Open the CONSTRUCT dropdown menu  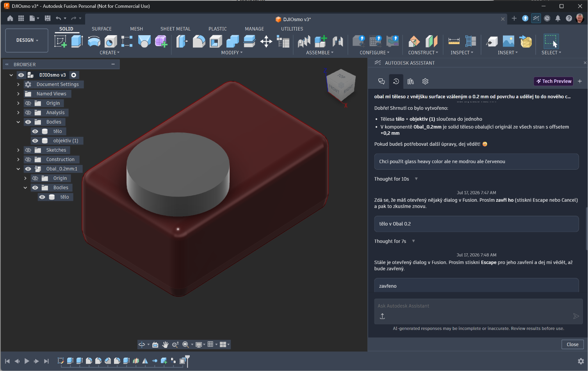pos(423,53)
